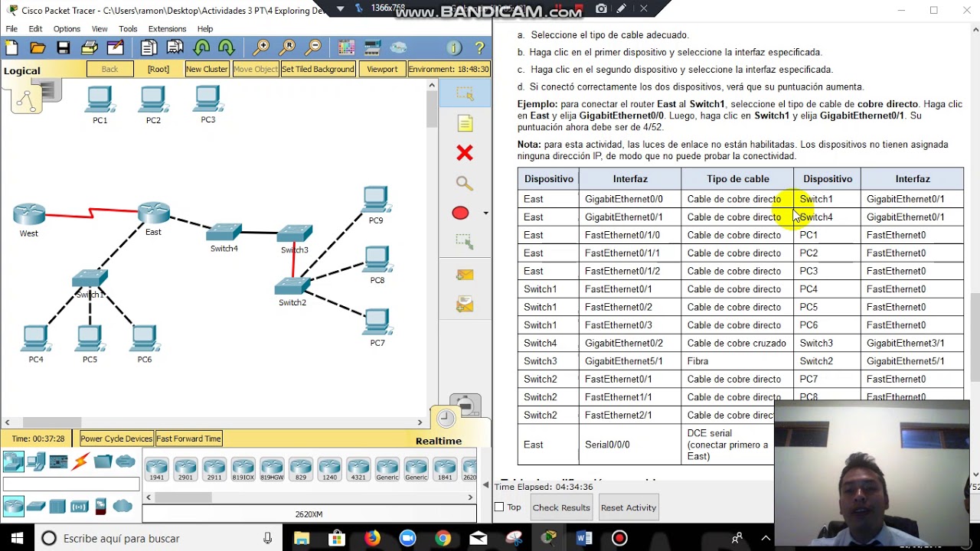Click Set Tiled Background button
Viewport: 980px width, 551px height.
point(318,69)
